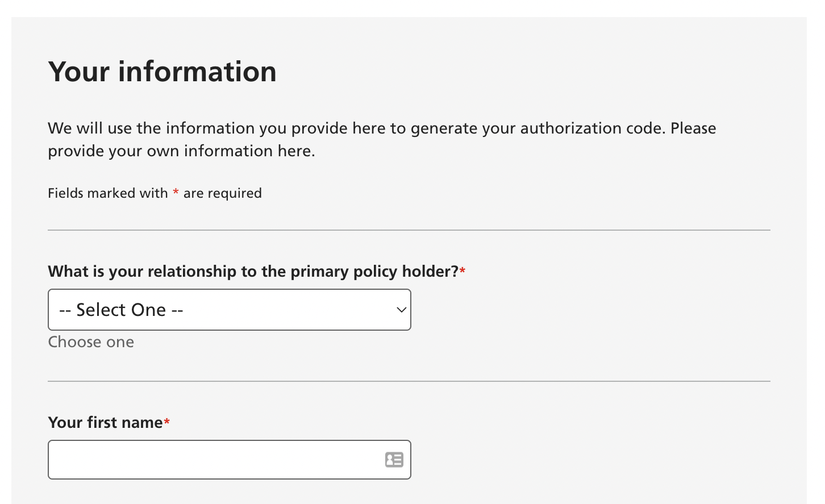Click red asterisk after policy holder question
Screen dimensions: 825x504
(x=463, y=272)
